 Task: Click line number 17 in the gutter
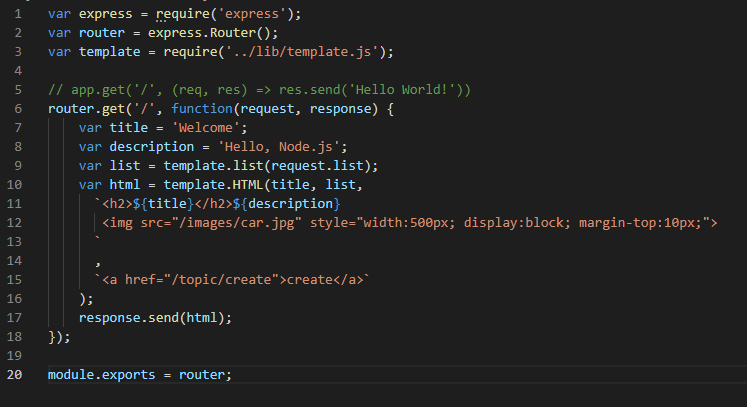[14, 317]
